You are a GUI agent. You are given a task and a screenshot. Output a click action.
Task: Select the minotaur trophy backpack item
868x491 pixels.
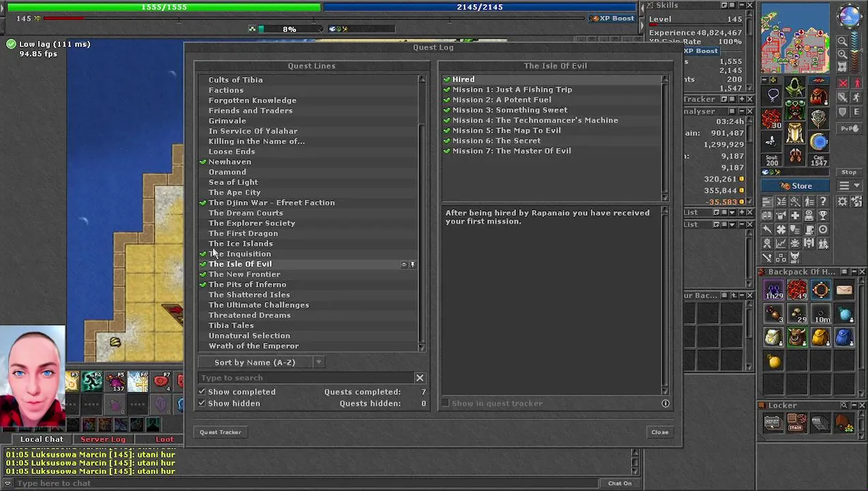pos(796,338)
